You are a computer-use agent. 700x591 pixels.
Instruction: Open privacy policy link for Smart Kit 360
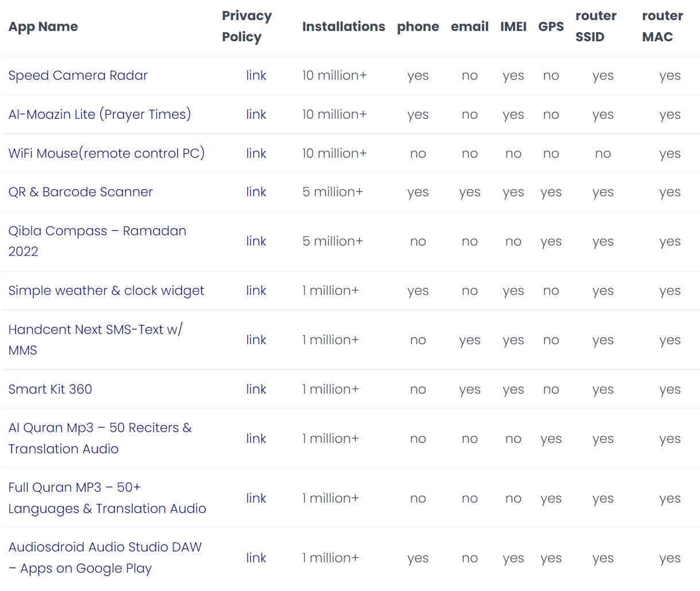pos(256,390)
